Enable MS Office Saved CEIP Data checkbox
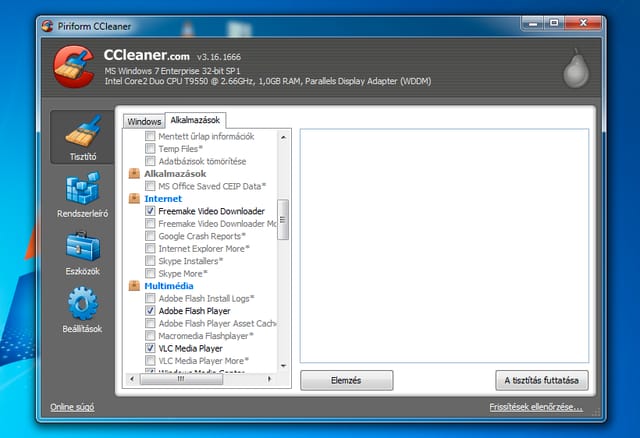 [x=150, y=186]
